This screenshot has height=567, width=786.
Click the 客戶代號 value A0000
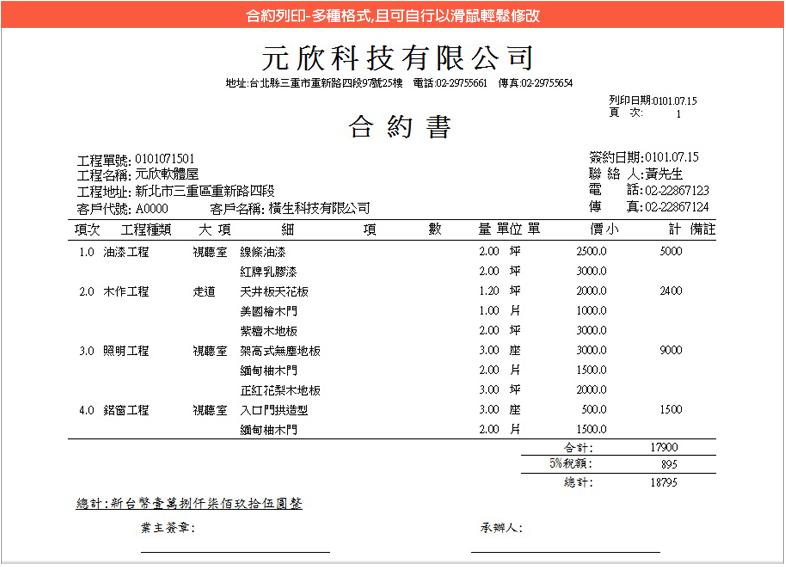tap(152, 209)
